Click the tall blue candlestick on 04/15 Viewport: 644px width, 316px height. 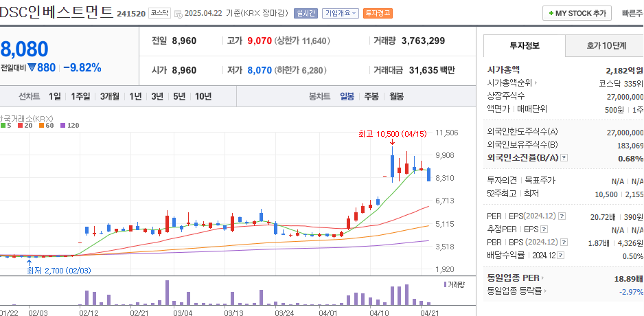click(392, 164)
